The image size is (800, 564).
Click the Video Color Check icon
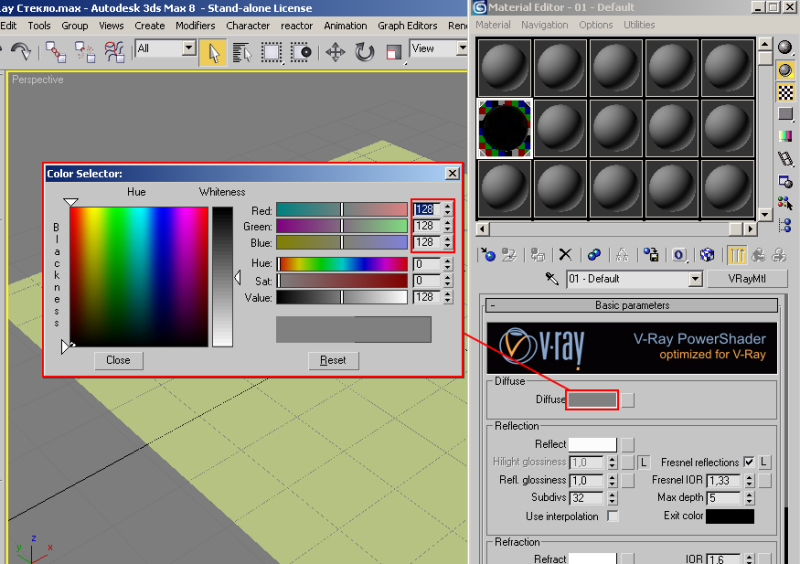pos(785,136)
